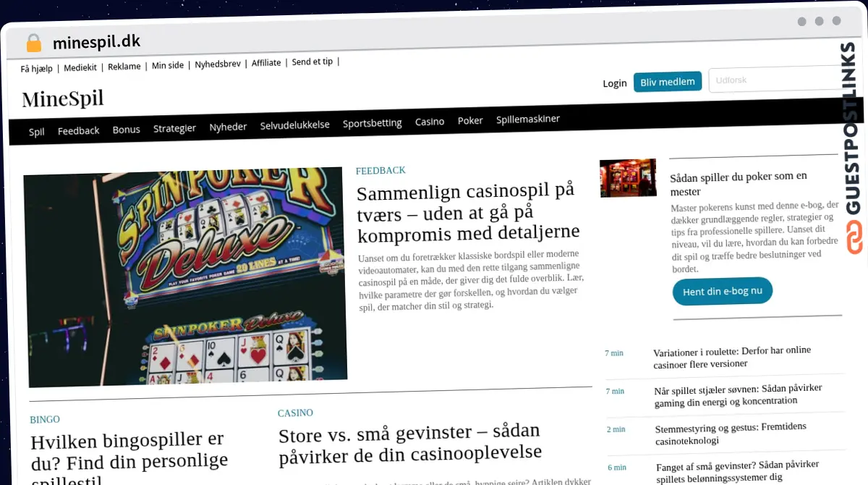The height and width of the screenshot is (485, 868).
Task: Click the BINGO category label
Action: (45, 420)
